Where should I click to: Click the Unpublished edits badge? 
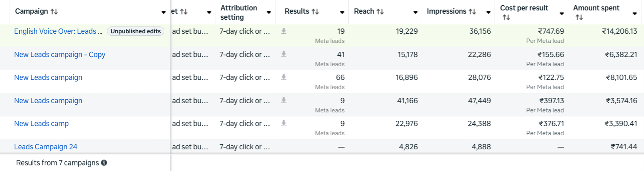[x=135, y=31]
